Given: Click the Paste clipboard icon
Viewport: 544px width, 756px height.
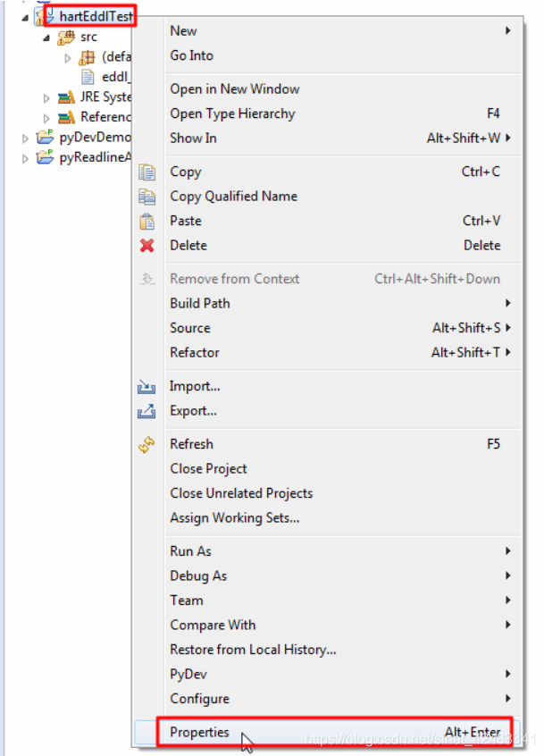Looking at the screenshot, I should pyautogui.click(x=147, y=222).
